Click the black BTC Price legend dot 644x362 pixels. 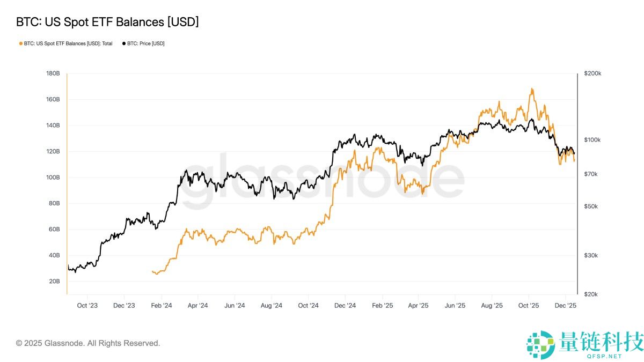click(124, 43)
